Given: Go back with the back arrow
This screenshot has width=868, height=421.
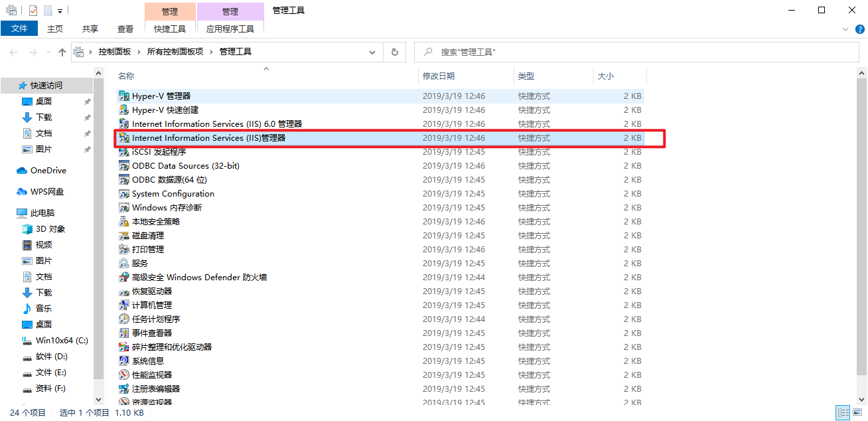Looking at the screenshot, I should point(15,52).
